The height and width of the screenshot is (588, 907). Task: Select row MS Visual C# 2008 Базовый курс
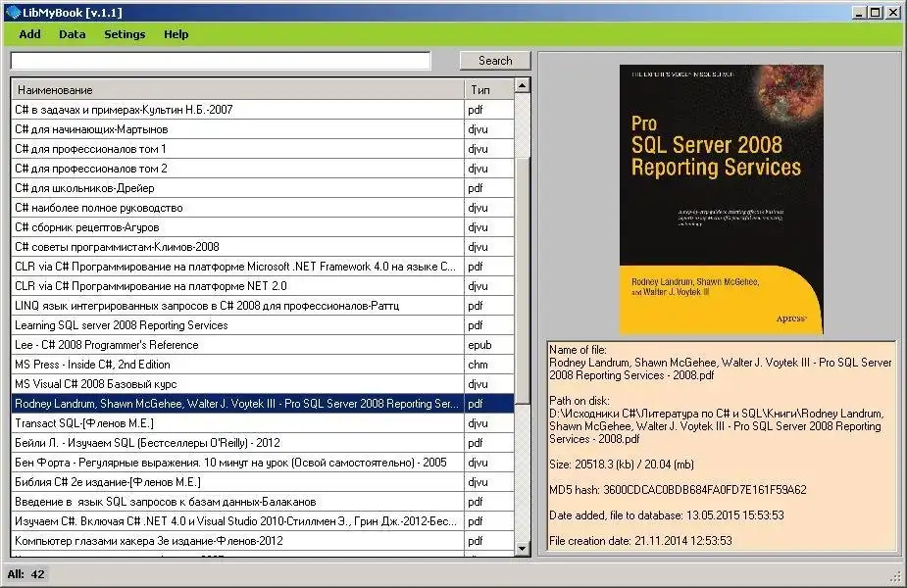click(263, 384)
